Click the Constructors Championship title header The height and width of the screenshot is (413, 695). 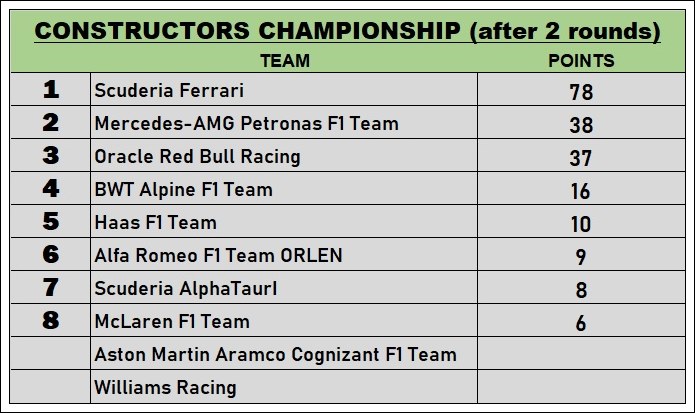[347, 31]
